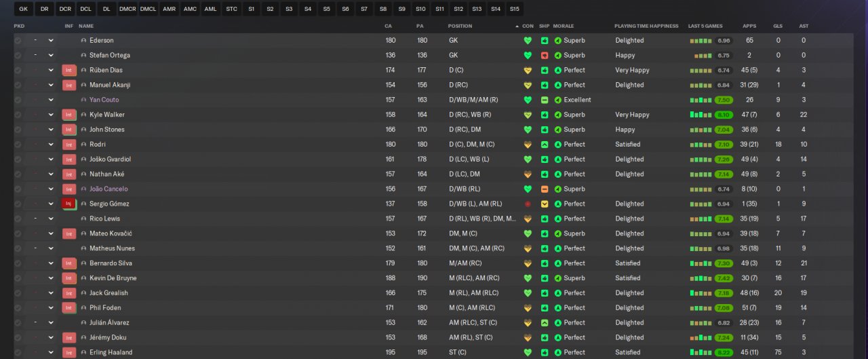The width and height of the screenshot is (868, 359).
Task: Sort by the POSITION column header
Action: point(460,26)
